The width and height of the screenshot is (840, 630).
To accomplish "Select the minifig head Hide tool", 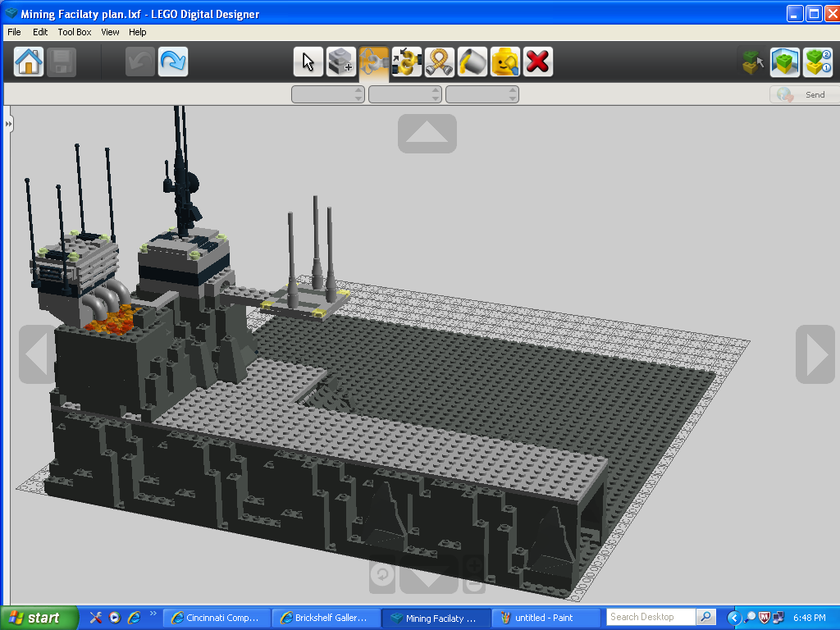I will coord(505,61).
